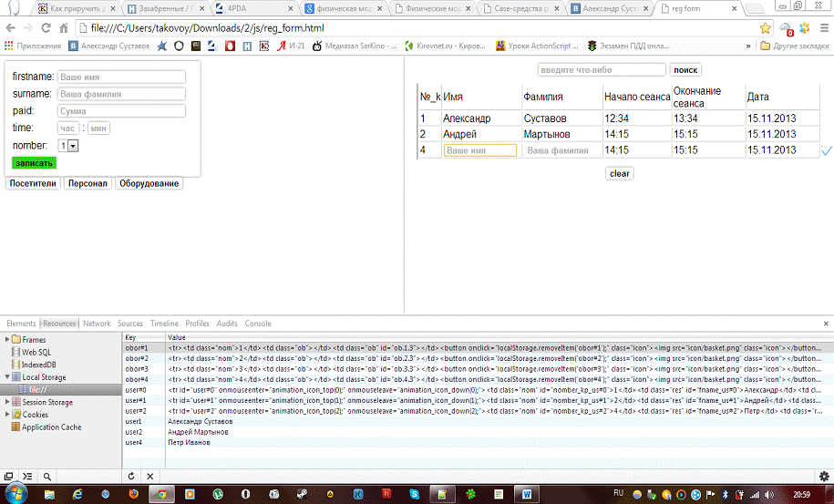Open the Console tab in DevTools
The image size is (834, 504).
click(258, 324)
